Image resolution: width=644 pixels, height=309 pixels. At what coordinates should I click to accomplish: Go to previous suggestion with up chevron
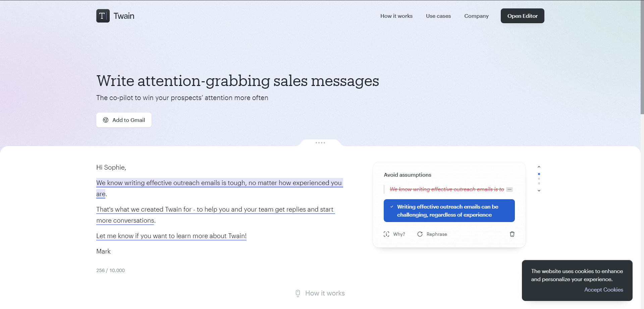(x=539, y=167)
